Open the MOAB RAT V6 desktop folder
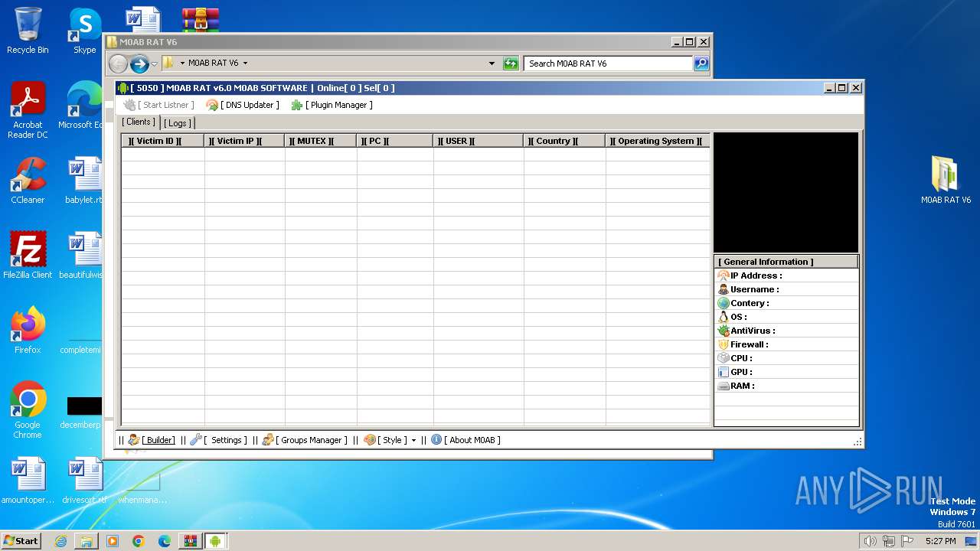Image resolution: width=980 pixels, height=551 pixels. pyautogui.click(x=946, y=181)
